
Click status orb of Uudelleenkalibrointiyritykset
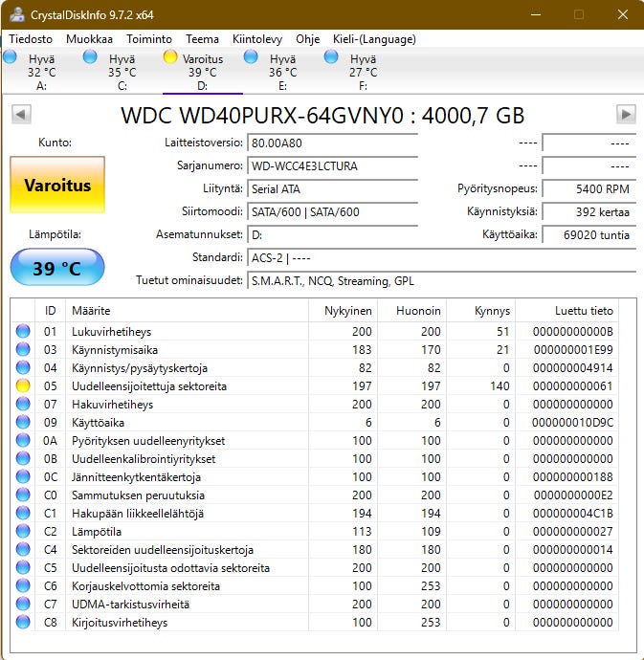pos(23,458)
